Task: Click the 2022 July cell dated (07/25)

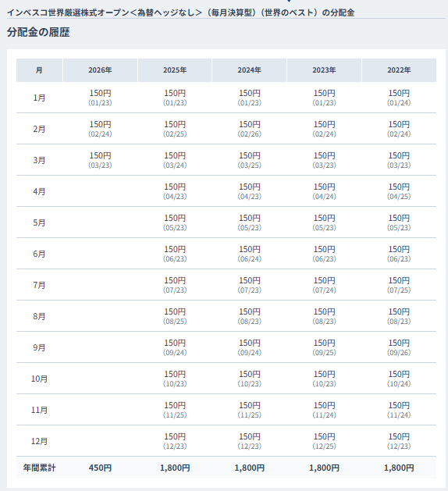Action: [x=399, y=285]
